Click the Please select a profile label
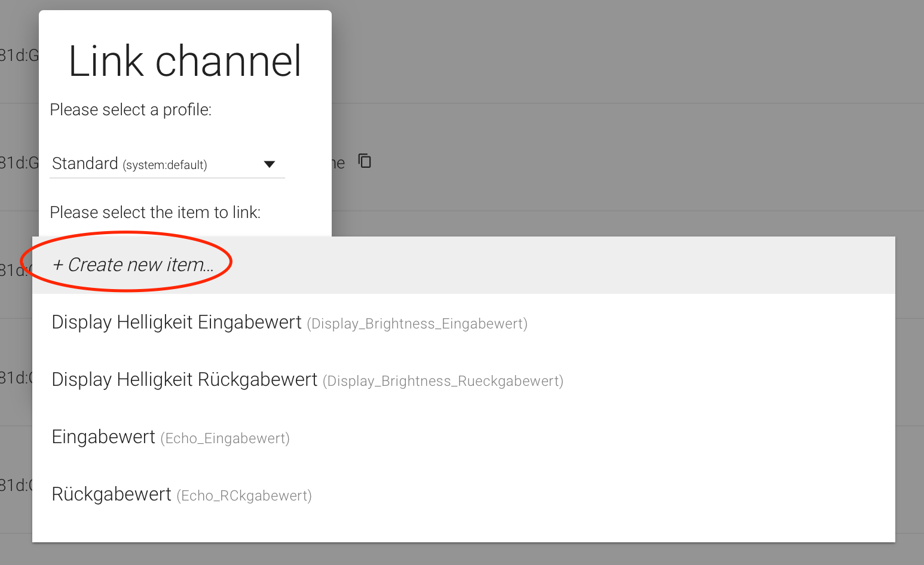The image size is (924, 565). pos(131,110)
